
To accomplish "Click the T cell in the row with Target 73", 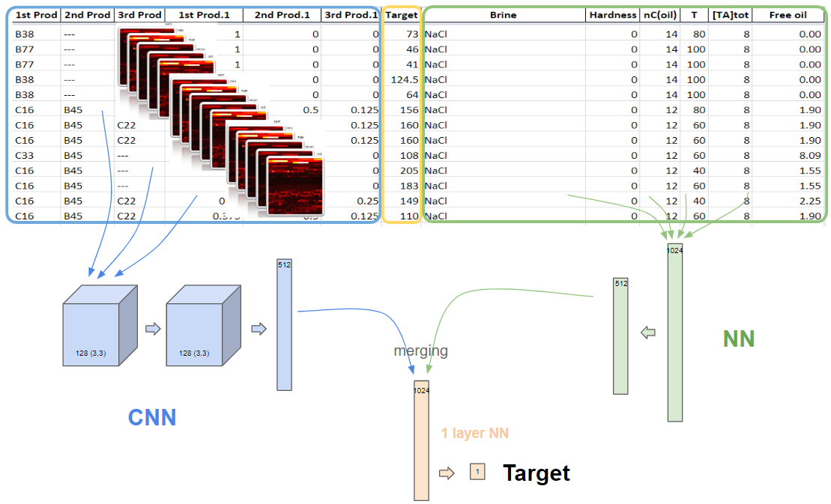I will point(695,34).
